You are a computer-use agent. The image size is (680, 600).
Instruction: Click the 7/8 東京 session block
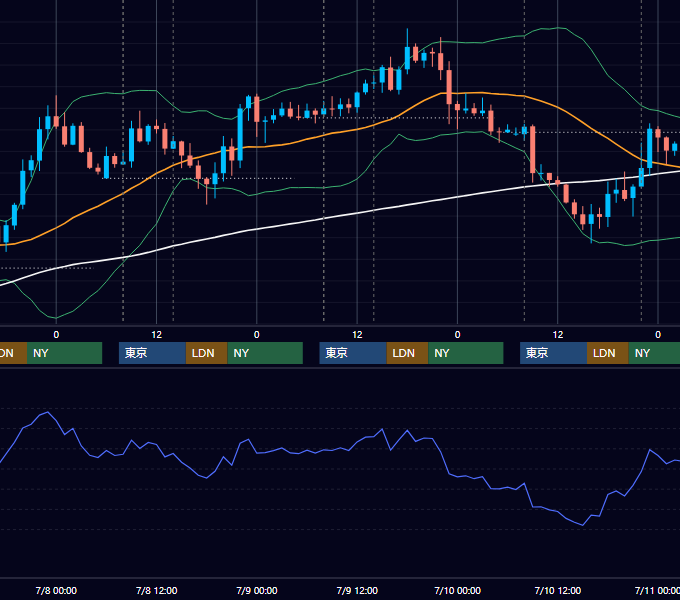point(152,353)
